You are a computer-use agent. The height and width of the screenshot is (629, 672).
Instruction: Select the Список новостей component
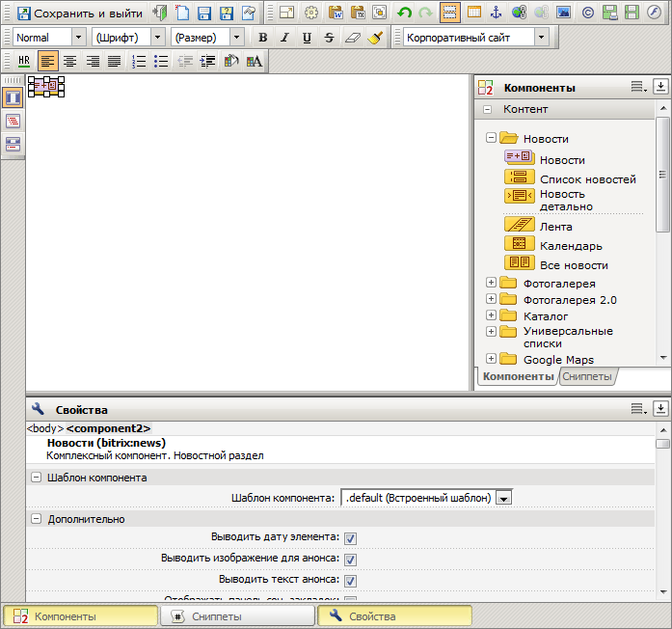[570, 178]
